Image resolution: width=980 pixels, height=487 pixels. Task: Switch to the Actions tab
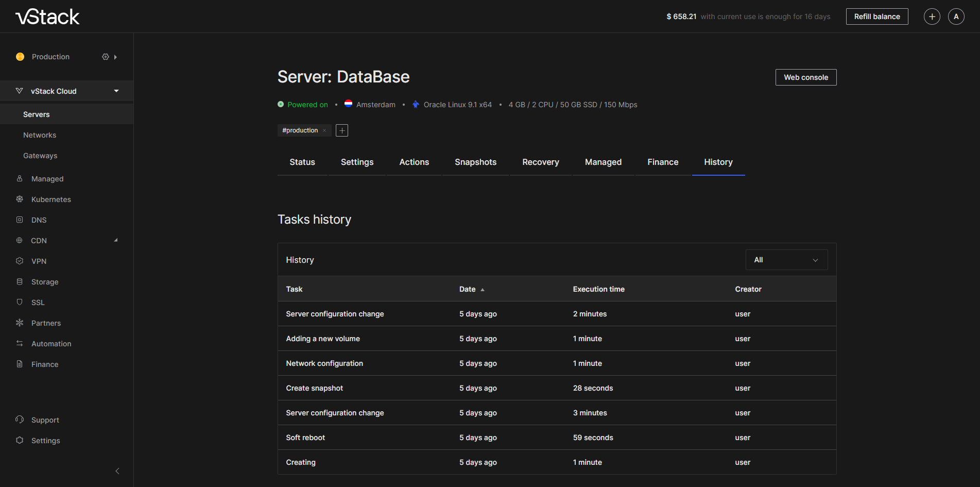414,162
